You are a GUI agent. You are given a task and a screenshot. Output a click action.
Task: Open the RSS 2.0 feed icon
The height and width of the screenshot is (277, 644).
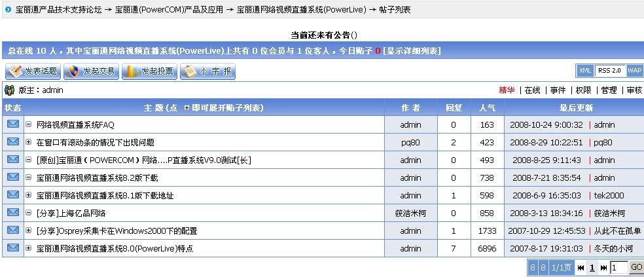[610, 71]
